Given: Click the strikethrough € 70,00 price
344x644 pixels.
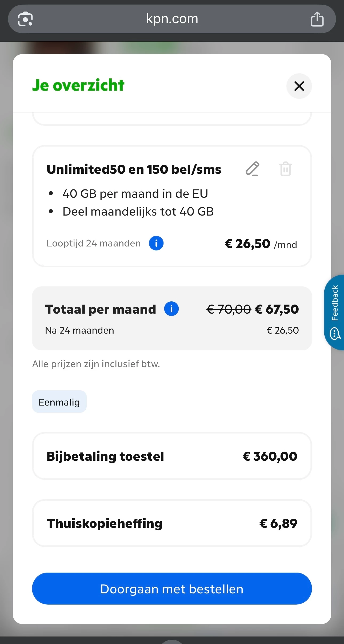Looking at the screenshot, I should (229, 309).
